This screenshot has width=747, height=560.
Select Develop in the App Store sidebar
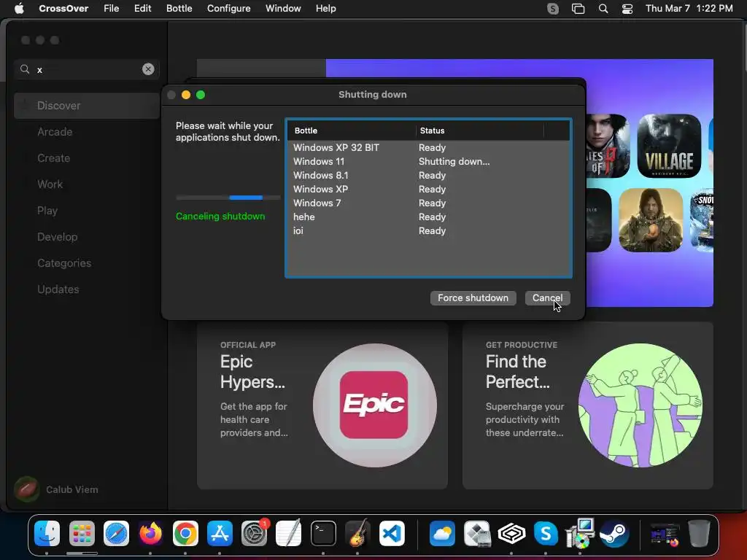point(87,237)
